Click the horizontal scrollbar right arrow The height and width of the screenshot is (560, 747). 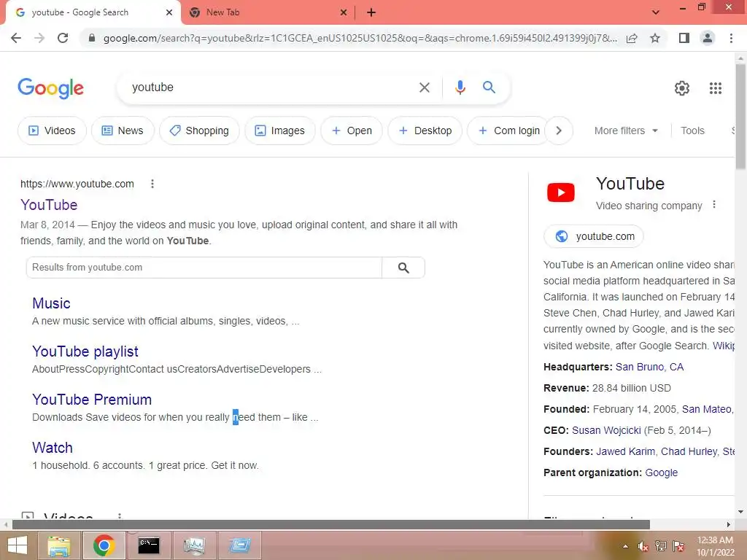click(729, 525)
